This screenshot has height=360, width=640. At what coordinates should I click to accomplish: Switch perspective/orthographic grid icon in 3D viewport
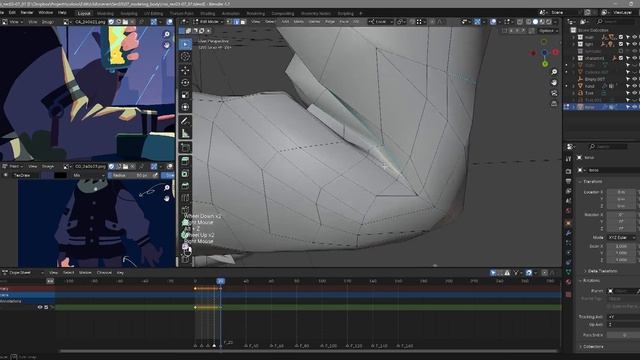pyautogui.click(x=554, y=104)
